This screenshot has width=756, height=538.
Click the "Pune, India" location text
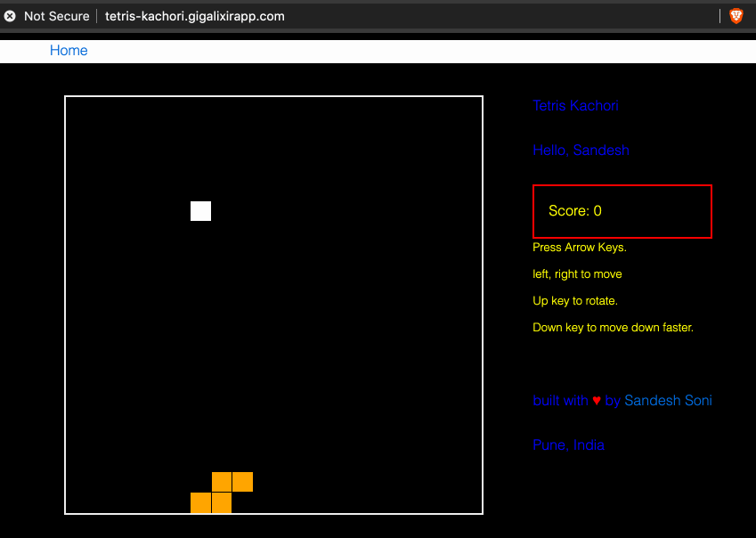pyautogui.click(x=568, y=445)
